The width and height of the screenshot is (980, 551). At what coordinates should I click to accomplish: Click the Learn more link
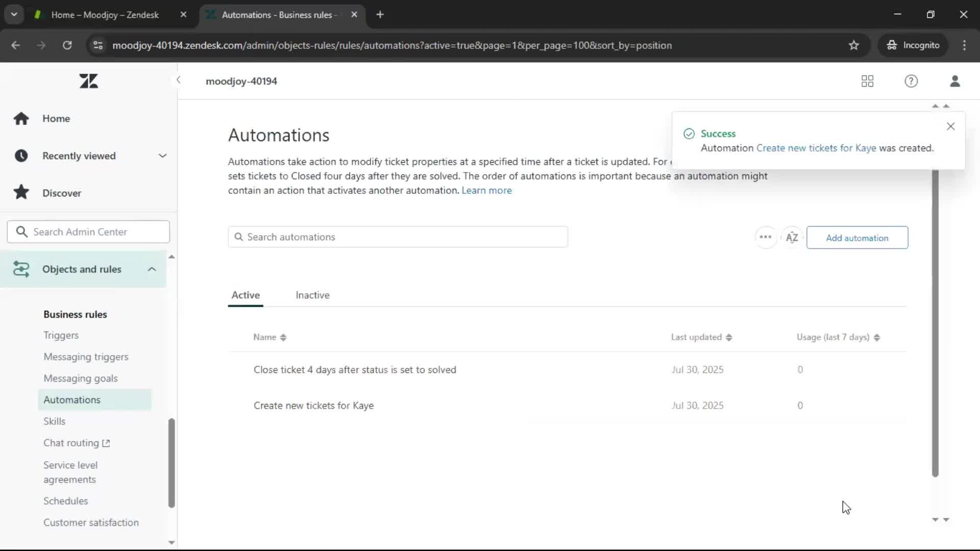(x=486, y=190)
